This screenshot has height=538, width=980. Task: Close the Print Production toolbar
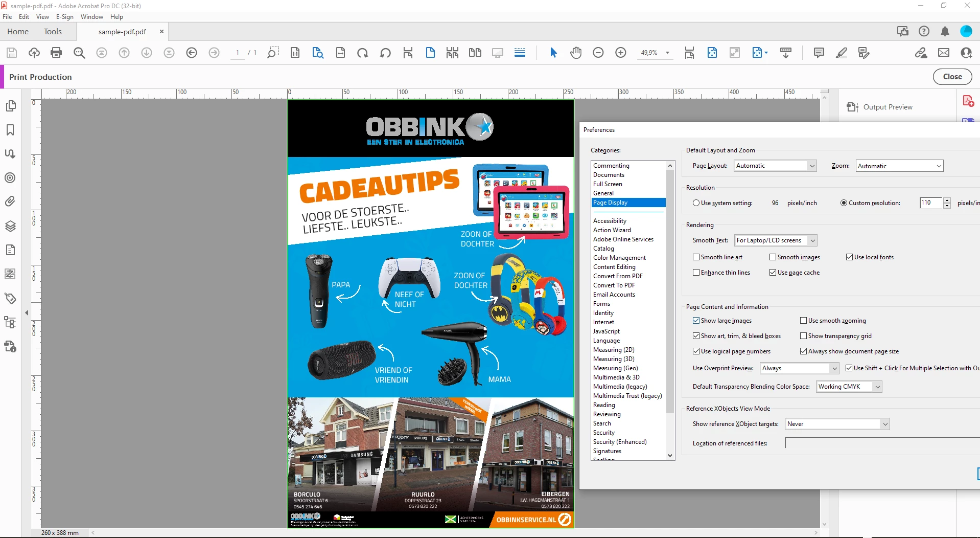click(952, 77)
